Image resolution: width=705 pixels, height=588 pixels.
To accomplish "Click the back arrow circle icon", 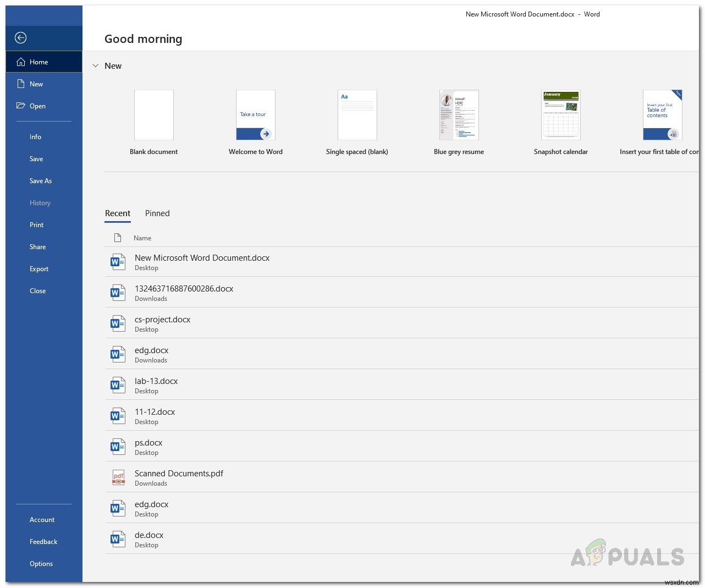I will tap(20, 37).
